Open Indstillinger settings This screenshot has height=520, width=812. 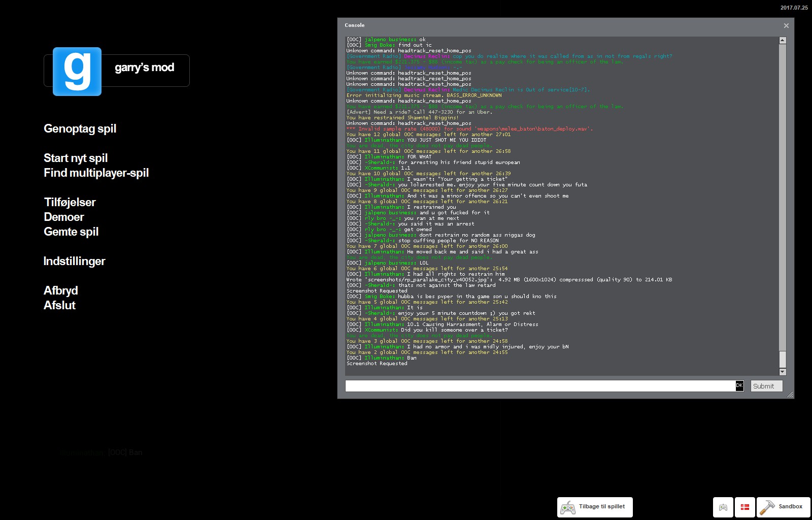pyautogui.click(x=74, y=261)
